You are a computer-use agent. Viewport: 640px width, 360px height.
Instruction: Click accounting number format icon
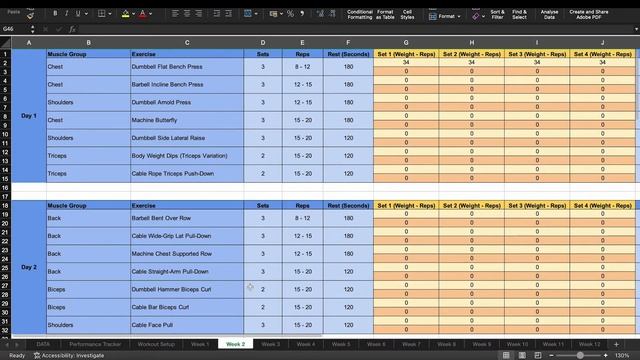273,14
